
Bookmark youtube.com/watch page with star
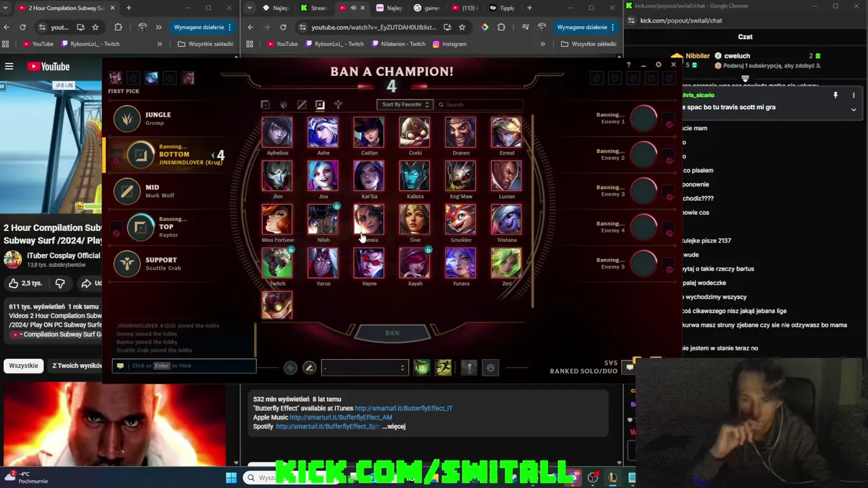point(462,27)
